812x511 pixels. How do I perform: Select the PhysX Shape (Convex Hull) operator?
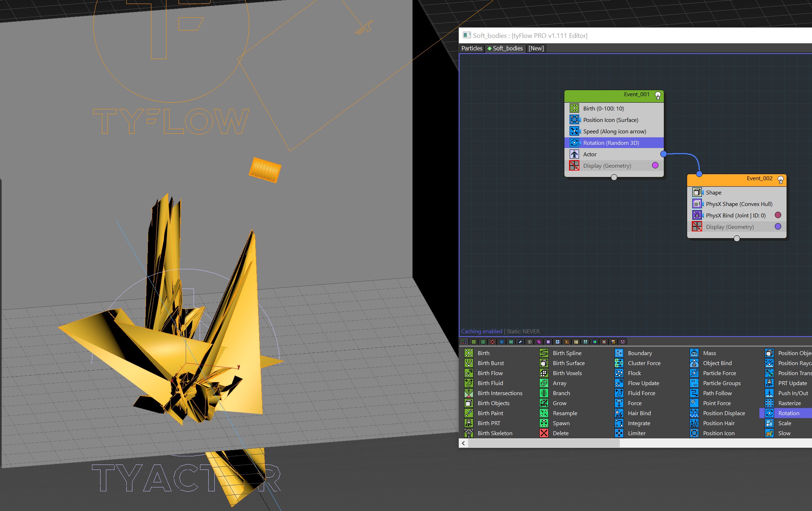[x=736, y=204]
